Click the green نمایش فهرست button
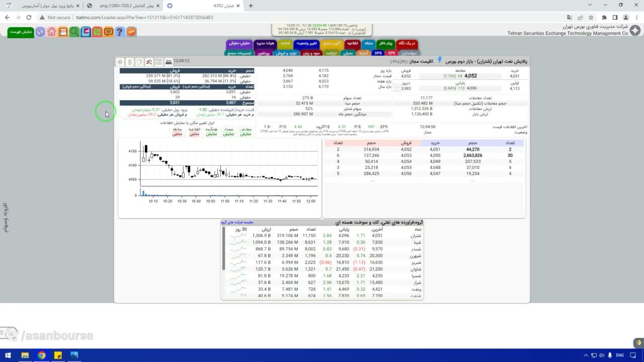 [21, 32]
